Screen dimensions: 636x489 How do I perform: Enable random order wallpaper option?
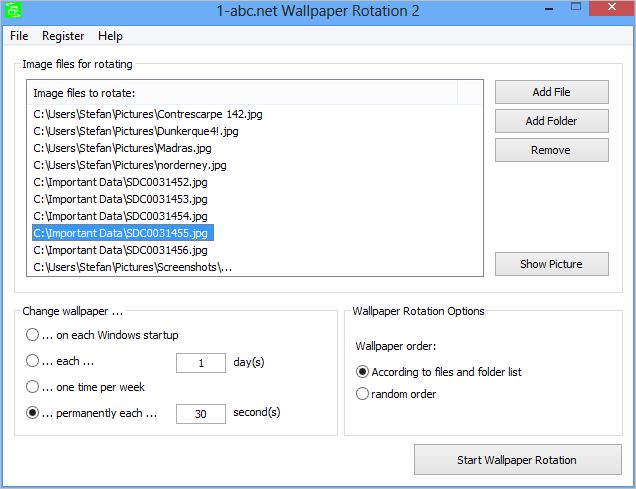[x=363, y=394]
